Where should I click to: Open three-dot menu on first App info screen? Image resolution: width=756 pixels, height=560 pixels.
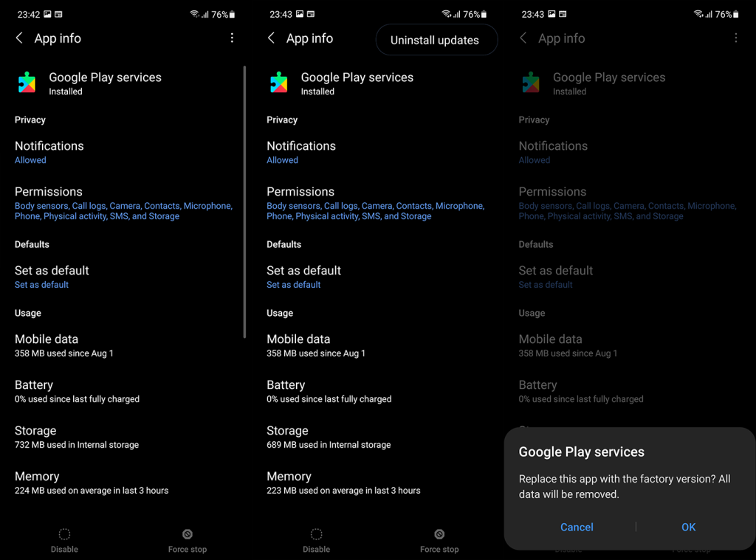232,38
